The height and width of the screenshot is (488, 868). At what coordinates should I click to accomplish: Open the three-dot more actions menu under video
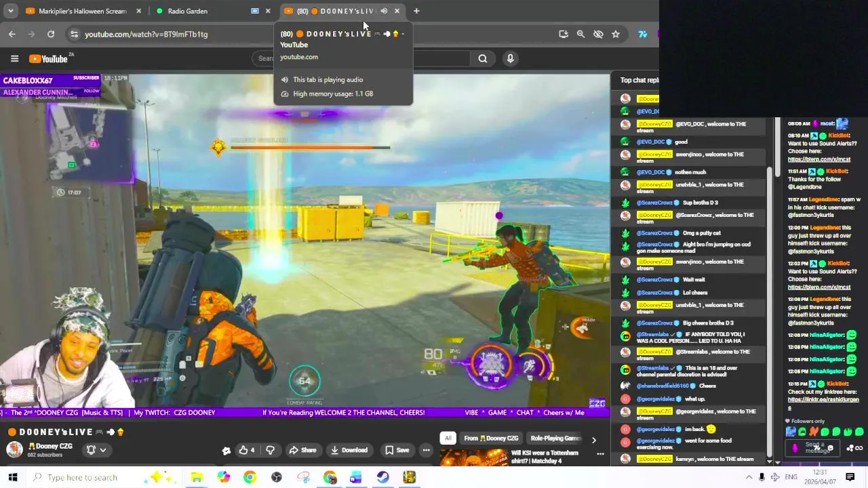pyautogui.click(x=426, y=450)
